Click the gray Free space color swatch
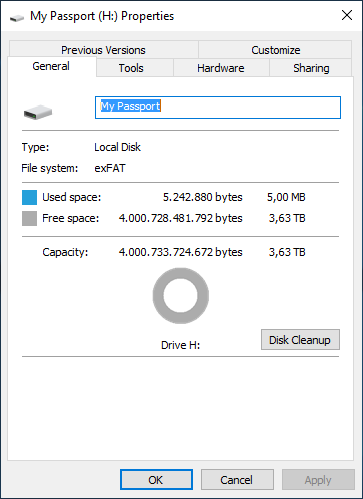Viewport: 363px width, 499px height. click(29, 219)
